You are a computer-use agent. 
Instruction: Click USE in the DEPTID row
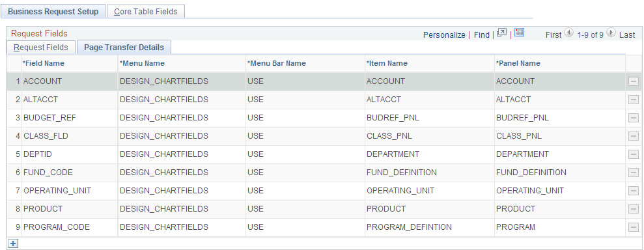pyautogui.click(x=255, y=154)
